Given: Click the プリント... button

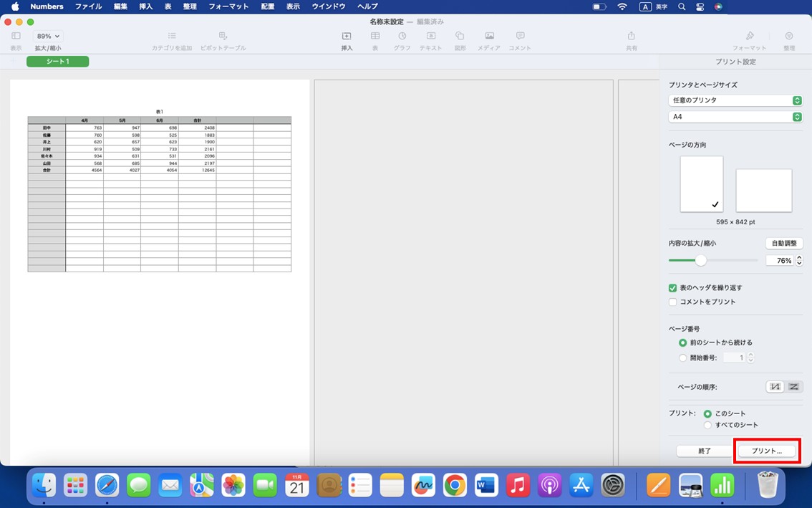Looking at the screenshot, I should [767, 451].
